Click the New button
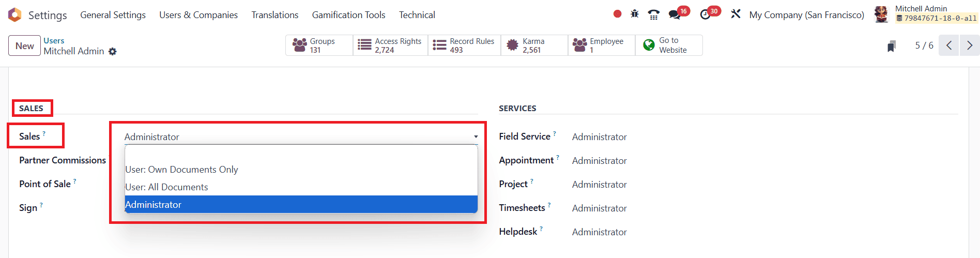 coord(24,45)
